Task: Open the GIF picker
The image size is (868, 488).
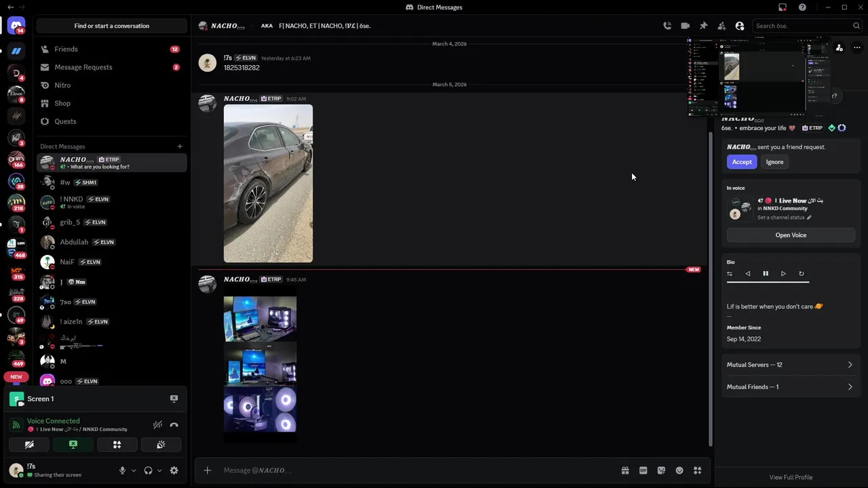Action: tap(643, 470)
